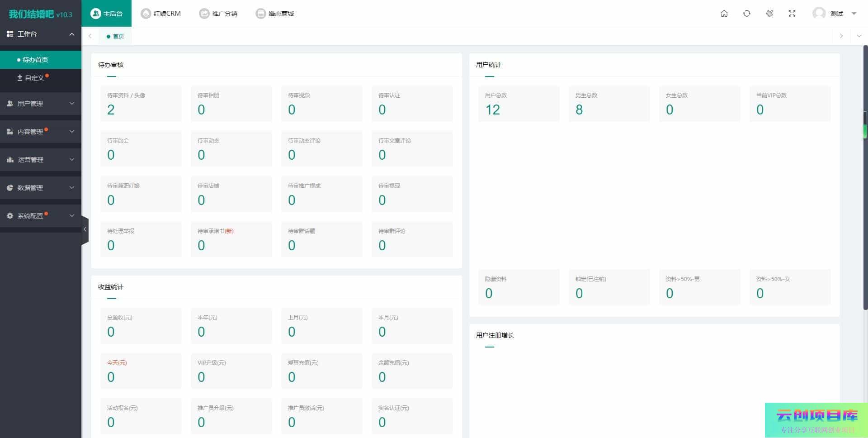
Task: Open 婚恋商城 module
Action: tap(275, 14)
